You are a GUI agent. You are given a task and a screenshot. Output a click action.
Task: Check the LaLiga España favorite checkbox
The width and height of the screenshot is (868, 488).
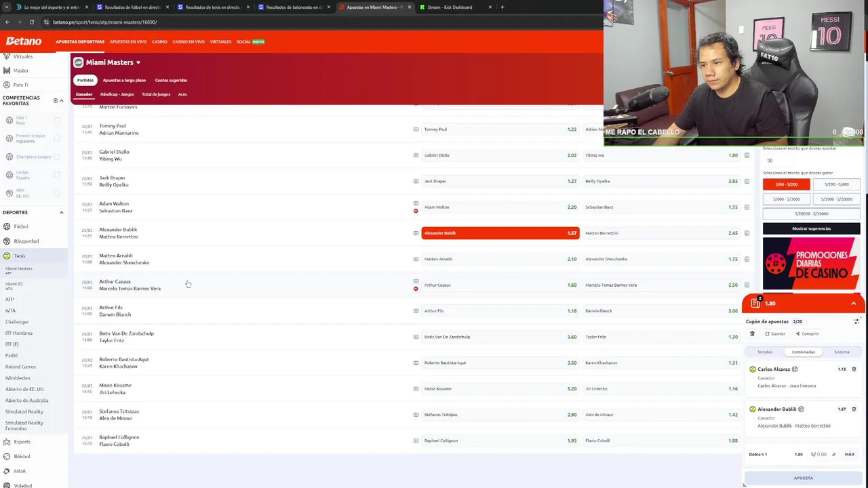click(57, 175)
